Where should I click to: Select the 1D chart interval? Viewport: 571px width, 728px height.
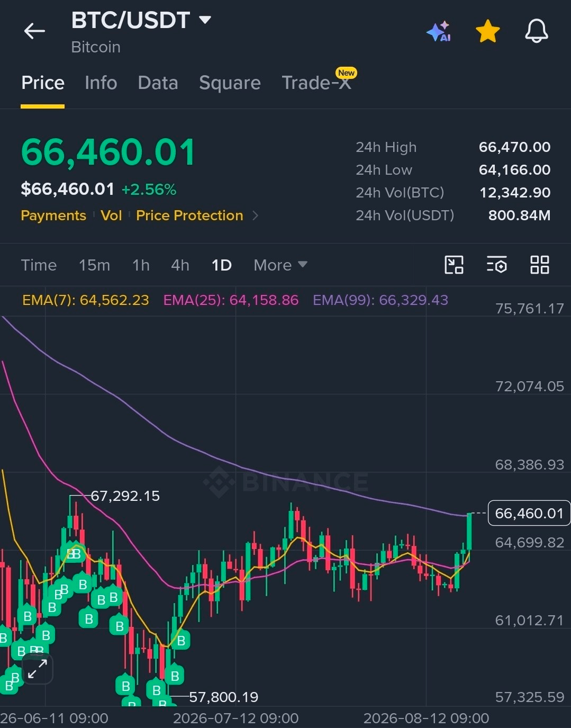coord(221,265)
